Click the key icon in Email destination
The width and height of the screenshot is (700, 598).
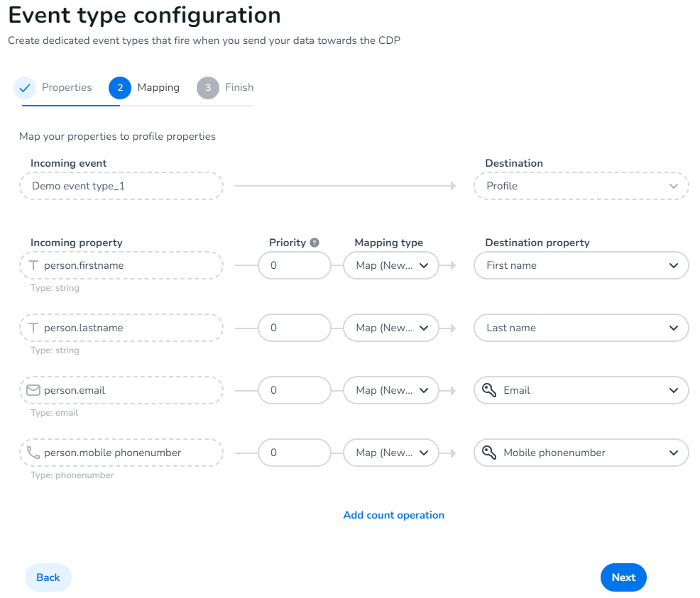(x=490, y=390)
